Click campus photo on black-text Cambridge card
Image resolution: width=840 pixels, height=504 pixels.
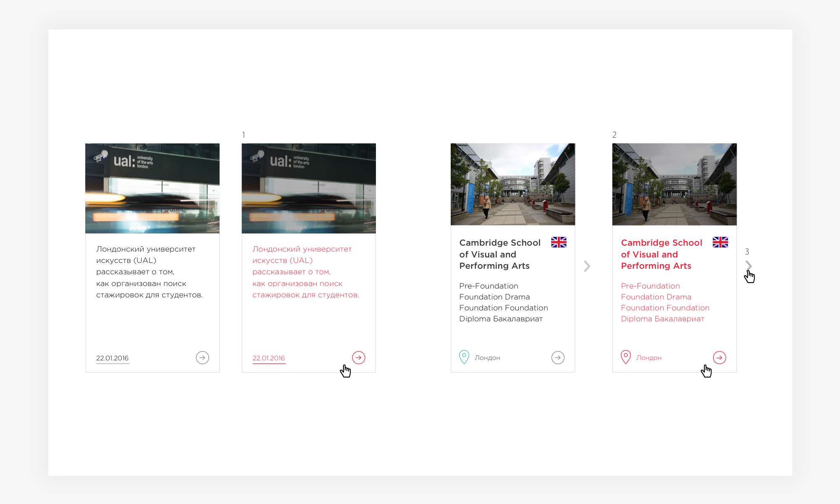click(513, 184)
